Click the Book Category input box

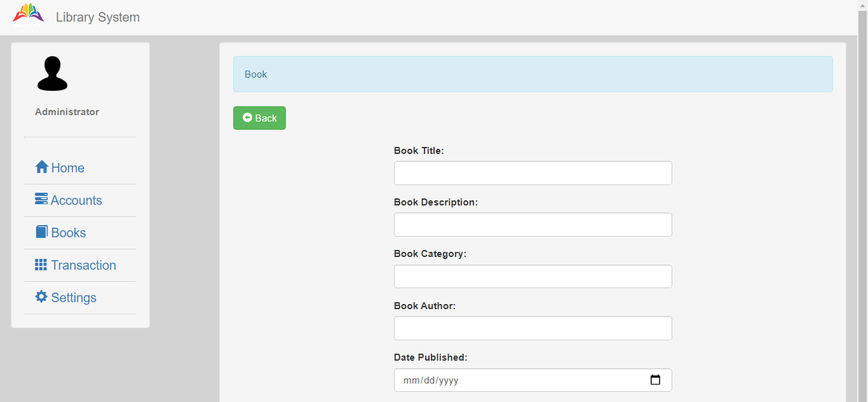coord(532,276)
